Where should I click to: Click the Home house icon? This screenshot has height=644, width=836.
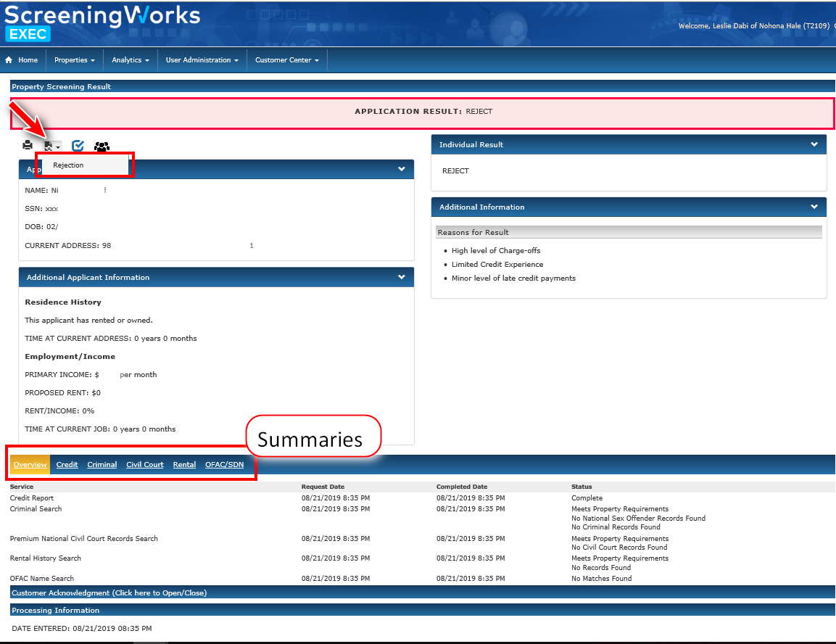[9, 59]
